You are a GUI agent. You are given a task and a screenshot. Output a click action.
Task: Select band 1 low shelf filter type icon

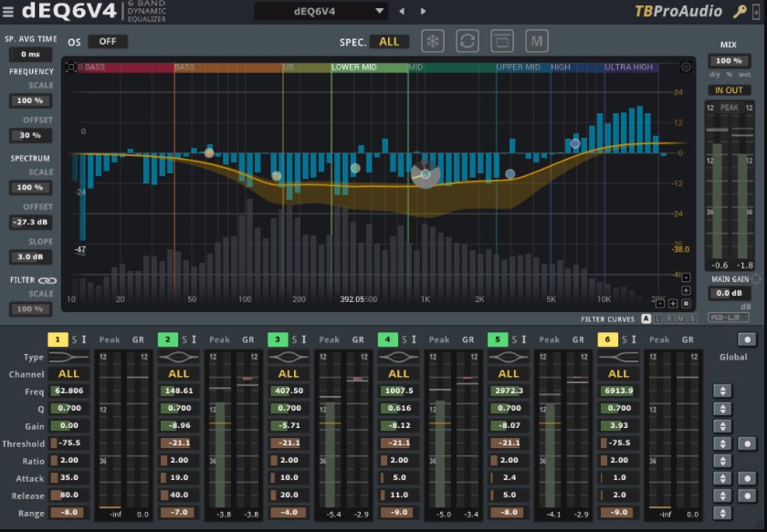tap(68, 357)
